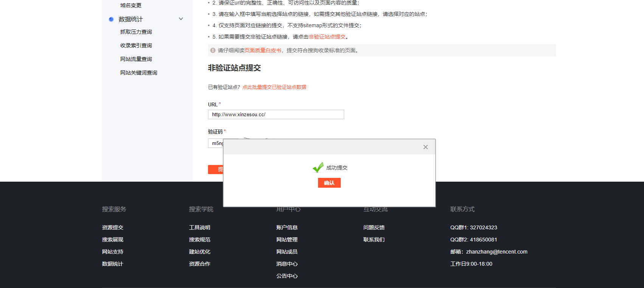Screen dimensions: 644x288
Task: Confirm the dialog with 确认 button
Action: tap(329, 183)
